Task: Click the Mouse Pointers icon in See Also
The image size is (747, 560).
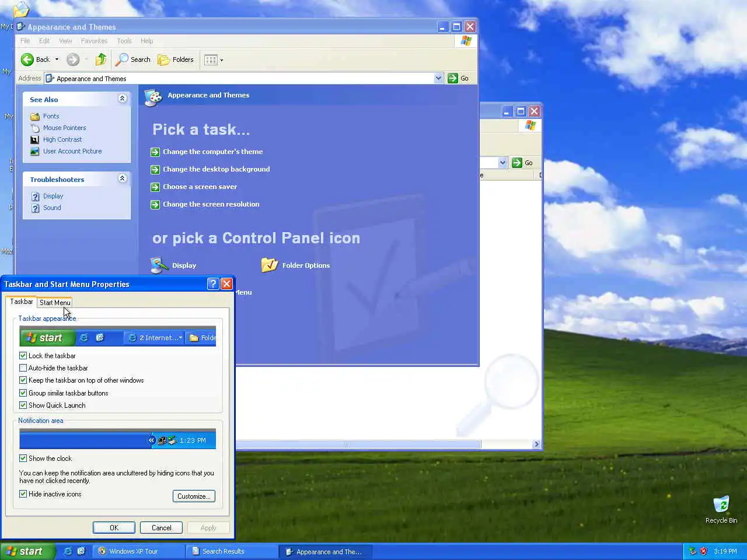Action: [34, 128]
